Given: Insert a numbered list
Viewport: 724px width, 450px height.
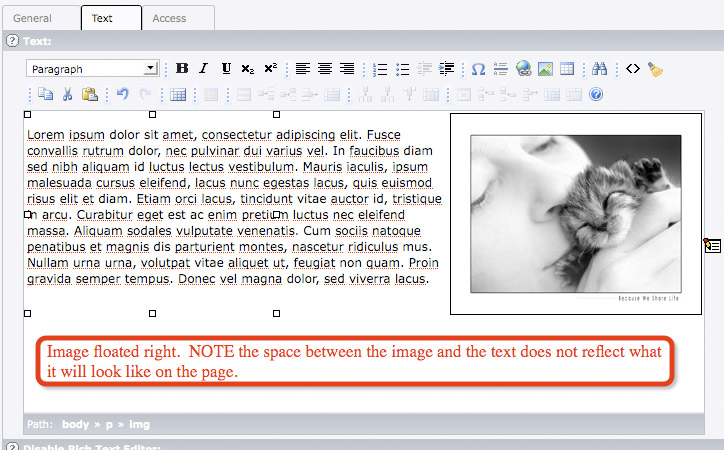Looking at the screenshot, I should pos(380,69).
